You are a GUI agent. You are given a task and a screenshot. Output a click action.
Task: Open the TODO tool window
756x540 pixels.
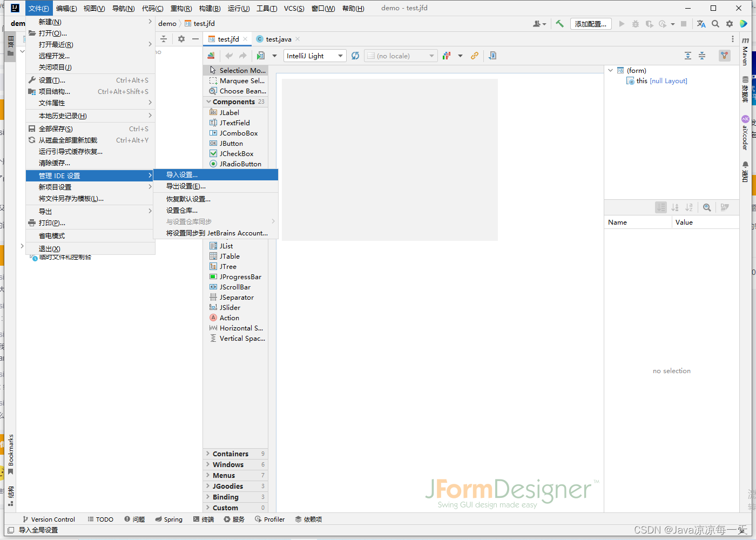click(100, 519)
